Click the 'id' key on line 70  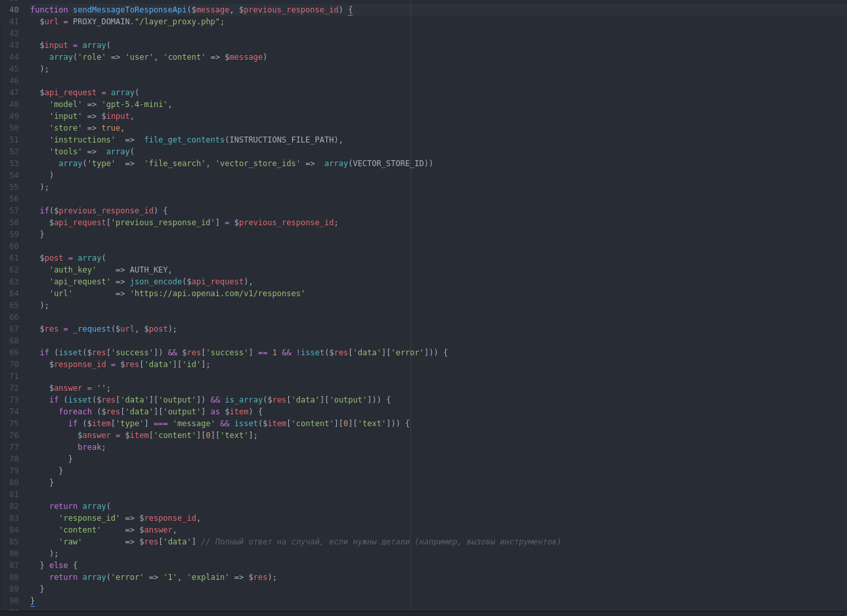coord(192,364)
